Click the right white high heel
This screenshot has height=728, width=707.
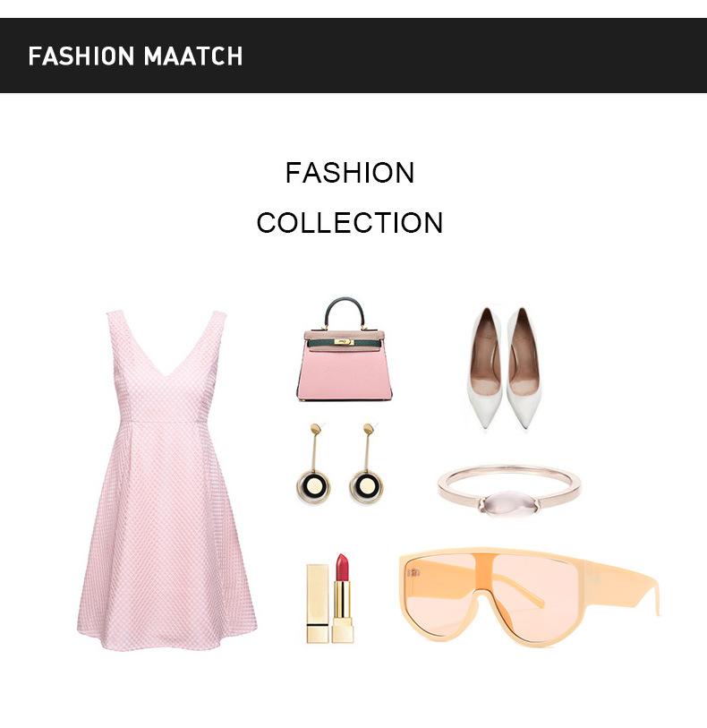pyautogui.click(x=524, y=368)
